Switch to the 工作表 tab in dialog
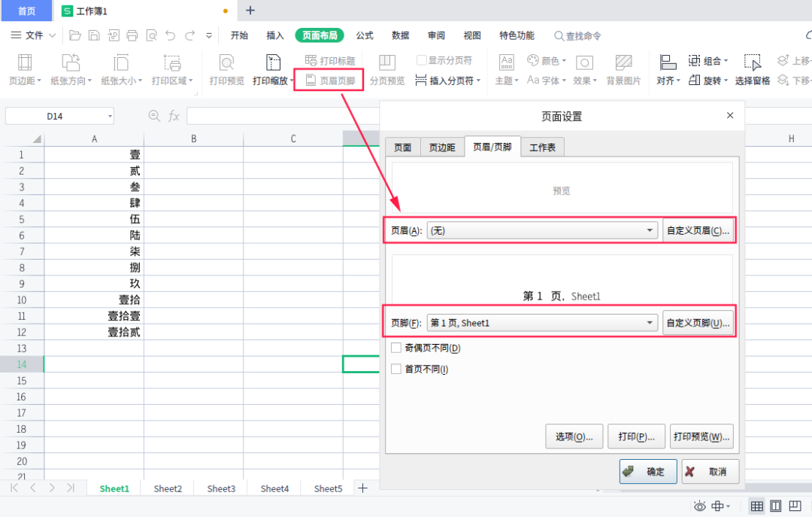812x517 pixels. (542, 147)
